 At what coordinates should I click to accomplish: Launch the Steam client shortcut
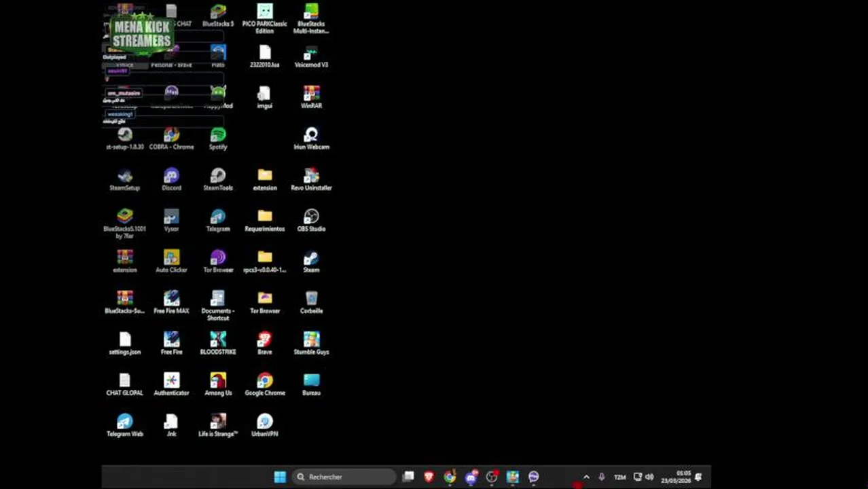pos(311,261)
